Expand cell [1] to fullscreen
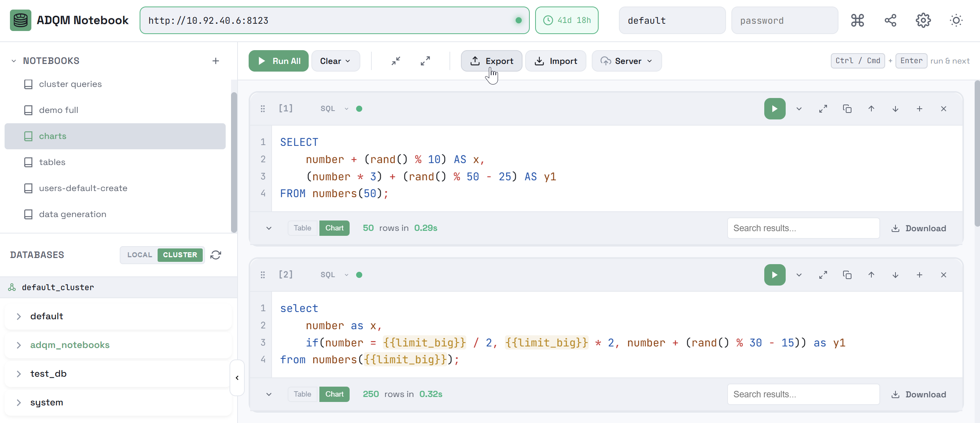The width and height of the screenshot is (980, 423). click(823, 108)
